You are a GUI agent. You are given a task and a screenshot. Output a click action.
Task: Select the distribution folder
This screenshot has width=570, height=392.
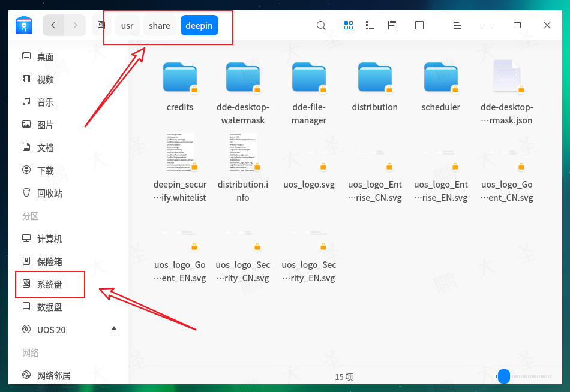tap(375, 87)
